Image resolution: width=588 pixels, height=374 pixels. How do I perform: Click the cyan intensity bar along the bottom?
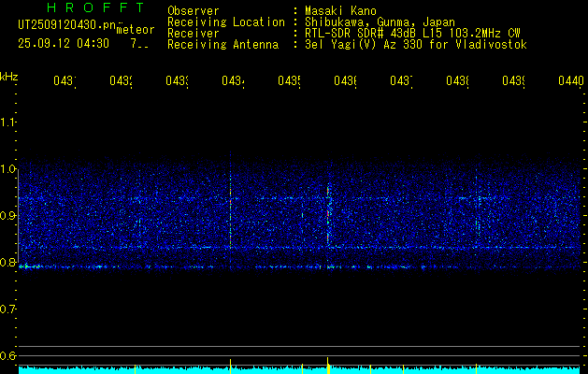pyautogui.click(x=299, y=370)
